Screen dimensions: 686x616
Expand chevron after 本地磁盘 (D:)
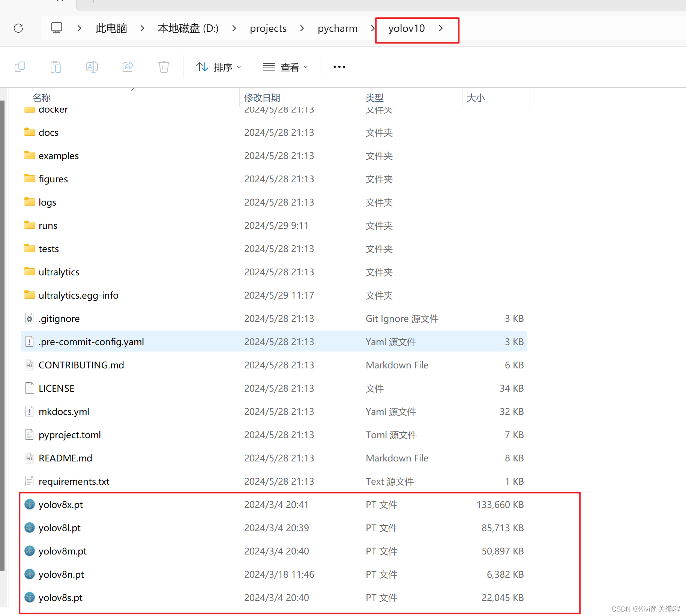coord(234,28)
